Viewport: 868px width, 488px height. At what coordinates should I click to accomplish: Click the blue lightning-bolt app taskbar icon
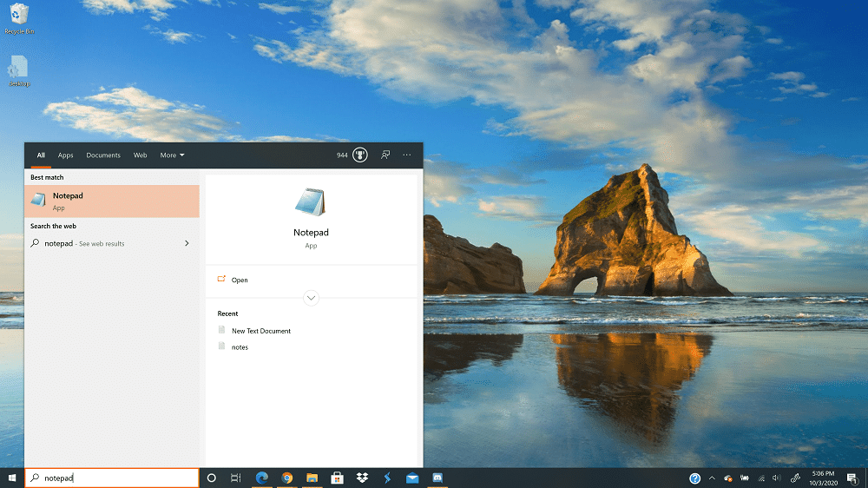click(387, 478)
